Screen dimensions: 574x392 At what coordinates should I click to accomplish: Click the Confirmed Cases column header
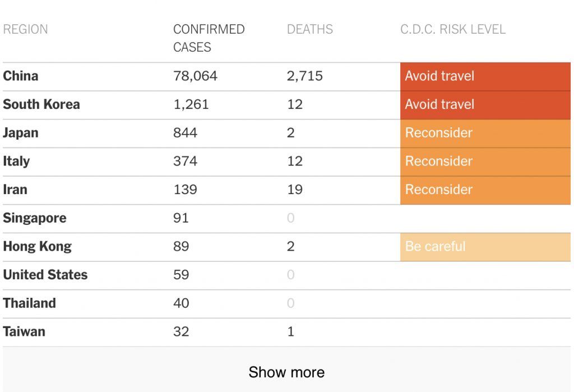[x=209, y=38]
